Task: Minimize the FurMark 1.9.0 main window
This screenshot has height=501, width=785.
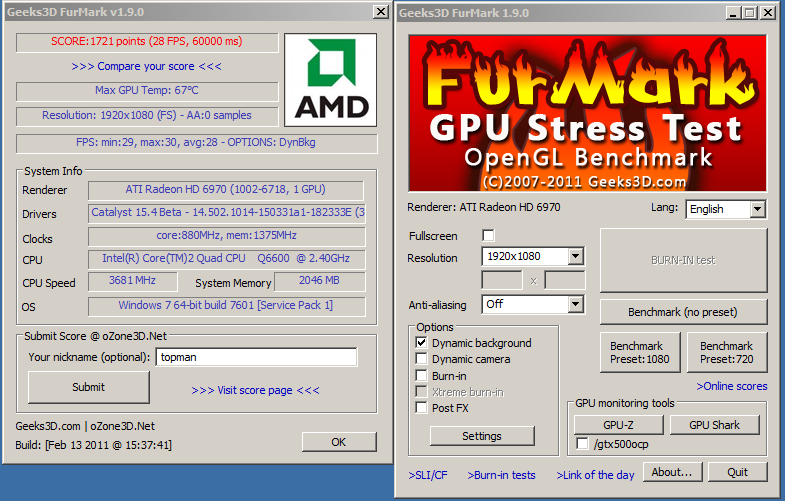Action: point(733,13)
